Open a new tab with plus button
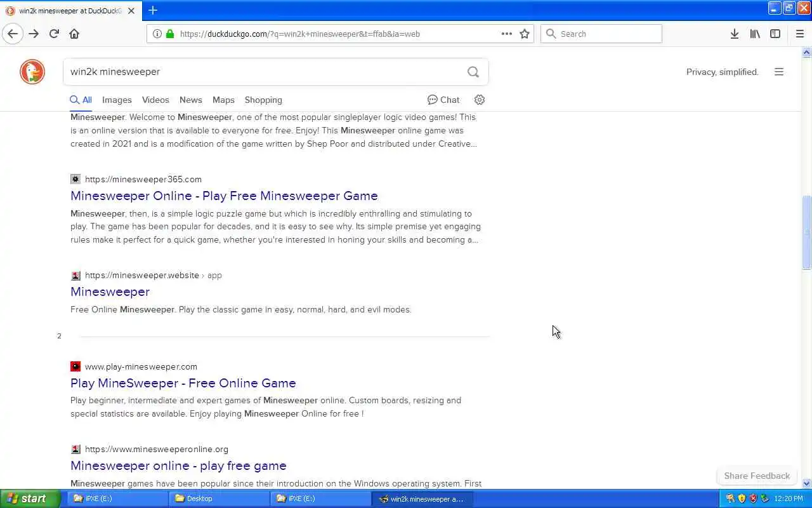 point(153,10)
